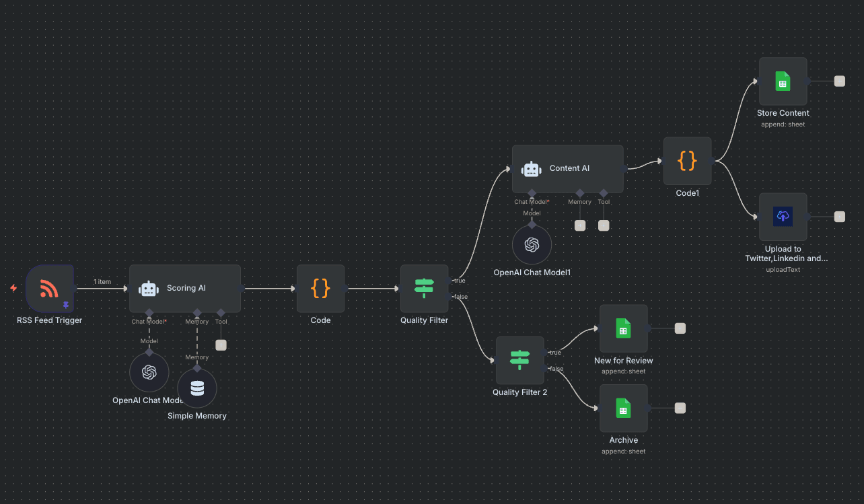Select the Simple Memory database node

click(197, 388)
